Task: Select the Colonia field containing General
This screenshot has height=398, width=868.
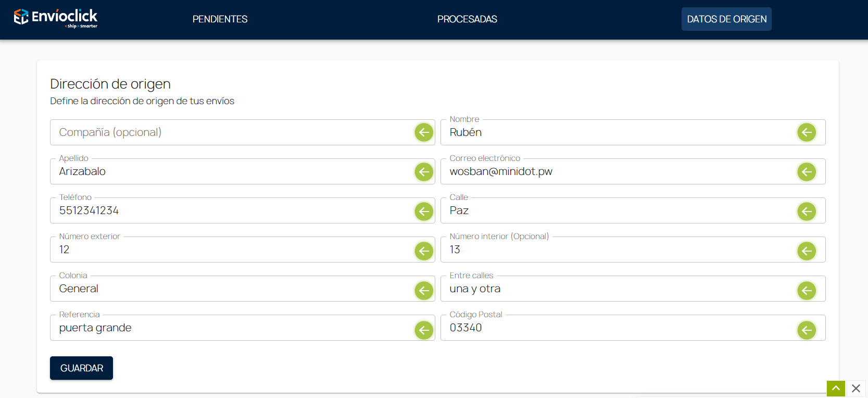Action: tap(229, 289)
